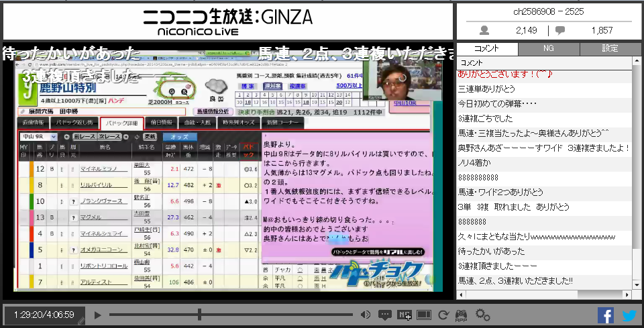The image size is (644, 328).
Task: Click the 勝率 link
Action: (x=248, y=87)
